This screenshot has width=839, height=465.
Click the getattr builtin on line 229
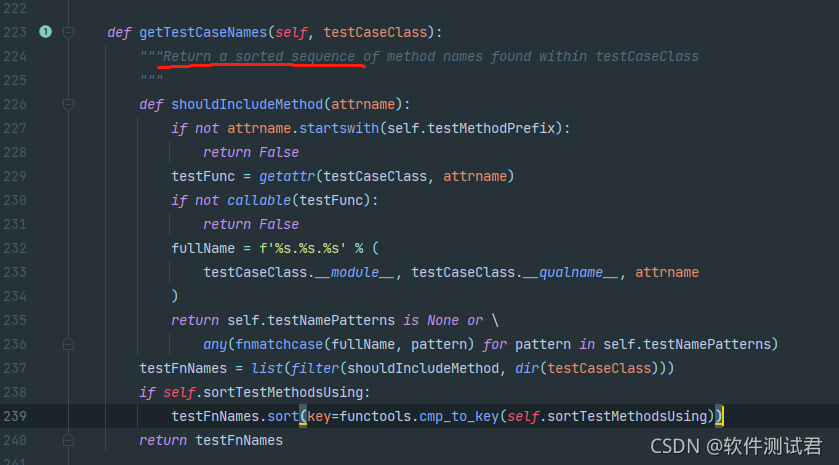[287, 176]
